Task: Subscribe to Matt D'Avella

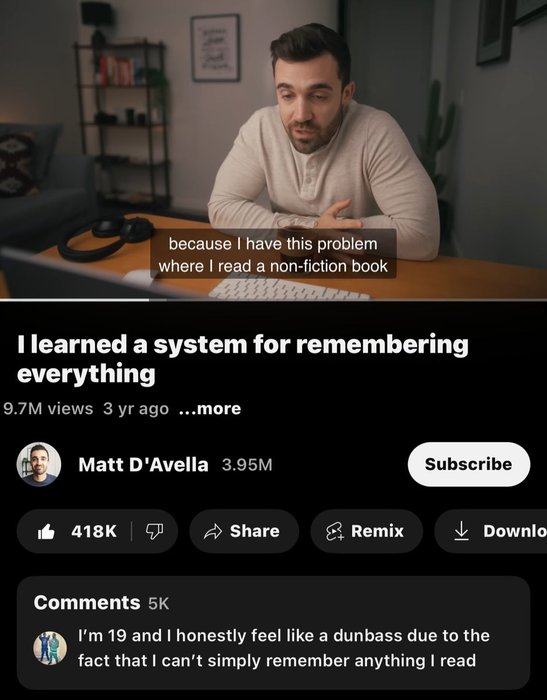Action: point(469,464)
